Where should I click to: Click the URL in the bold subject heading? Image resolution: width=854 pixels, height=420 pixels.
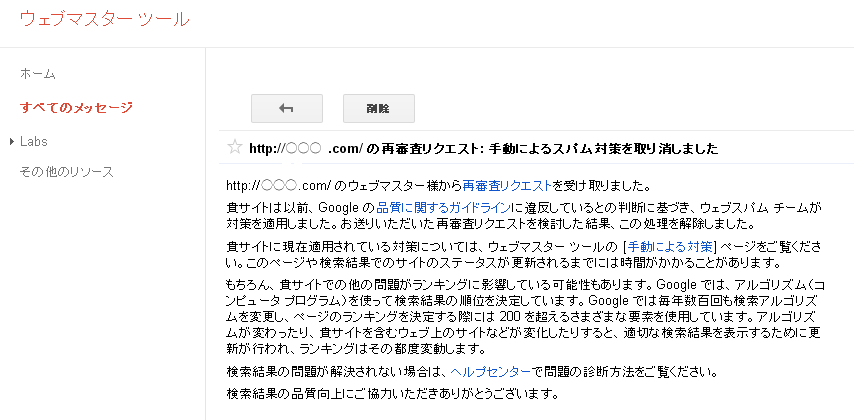pos(306,148)
